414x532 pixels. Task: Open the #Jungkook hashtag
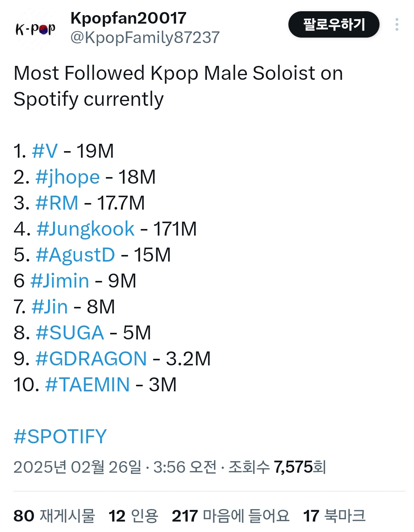(x=85, y=229)
